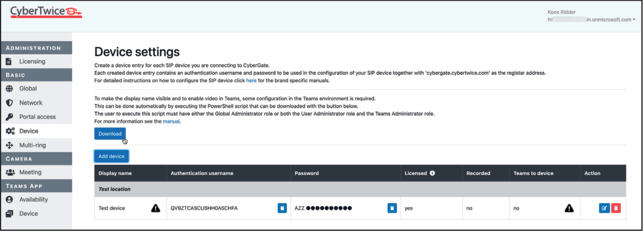The width and height of the screenshot is (644, 232).
Task: Open Meeting under Camera section
Action: coord(31,173)
